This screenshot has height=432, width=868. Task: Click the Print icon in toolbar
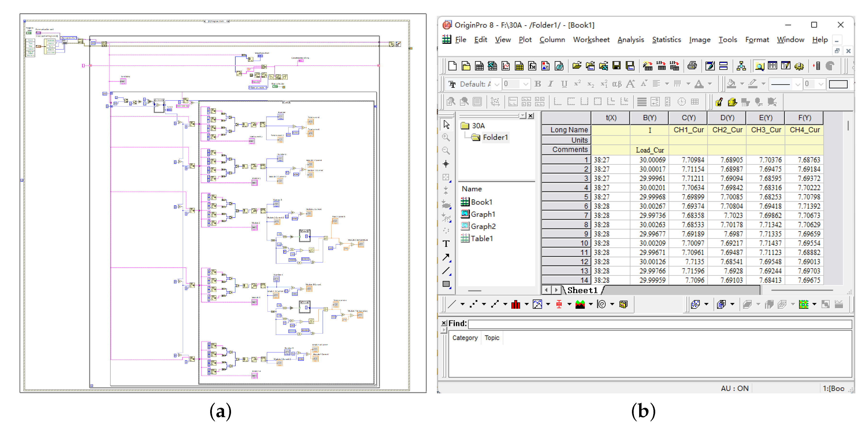(692, 66)
